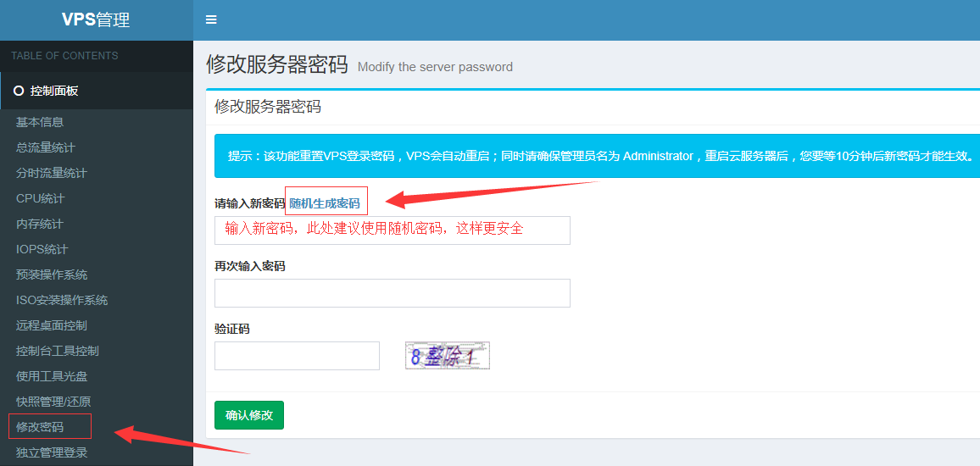Toggle the hamburger sidebar menu icon
The width and height of the screenshot is (980, 466).
(211, 20)
